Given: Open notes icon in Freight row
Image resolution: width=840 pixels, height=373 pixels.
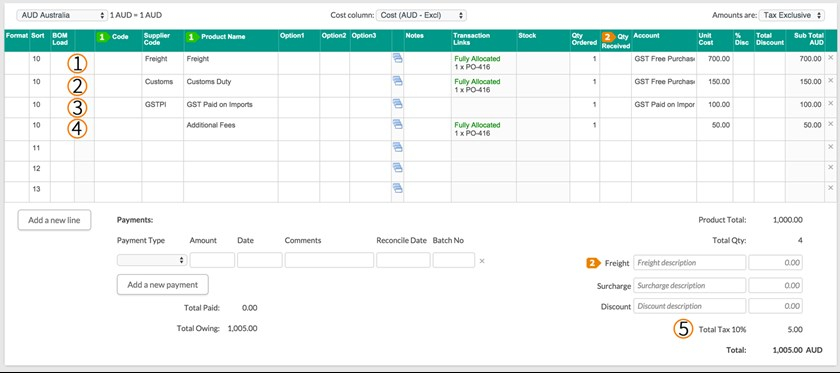Looking at the screenshot, I should click(398, 58).
